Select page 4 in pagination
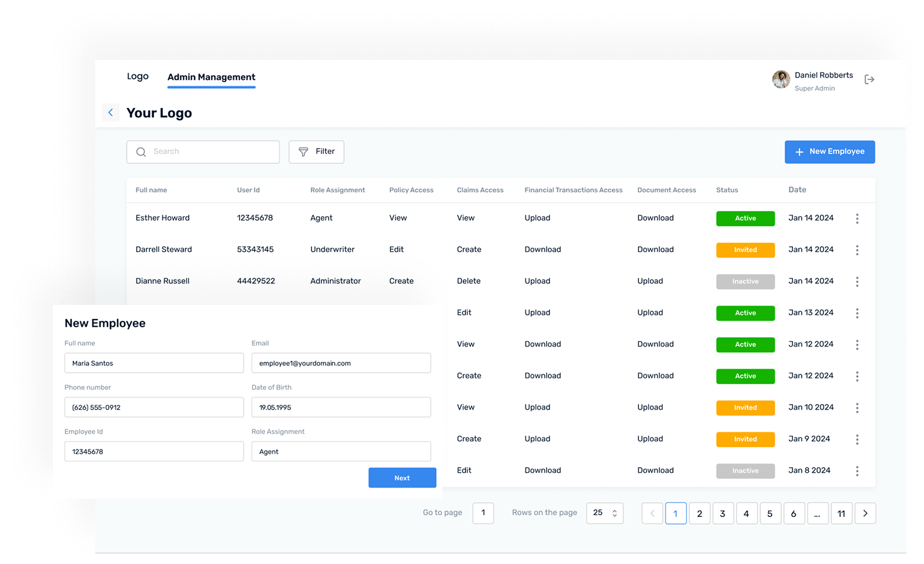Viewport: 924px width, 564px height. coord(746,513)
